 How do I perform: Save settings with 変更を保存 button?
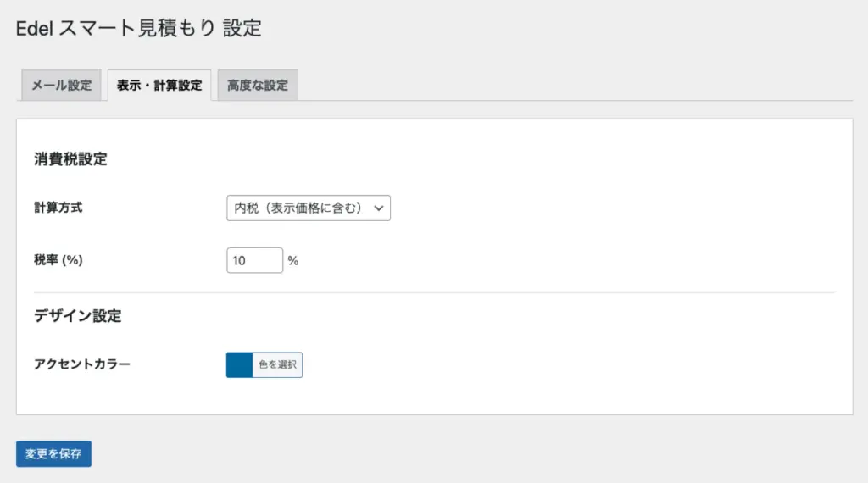pyautogui.click(x=53, y=453)
